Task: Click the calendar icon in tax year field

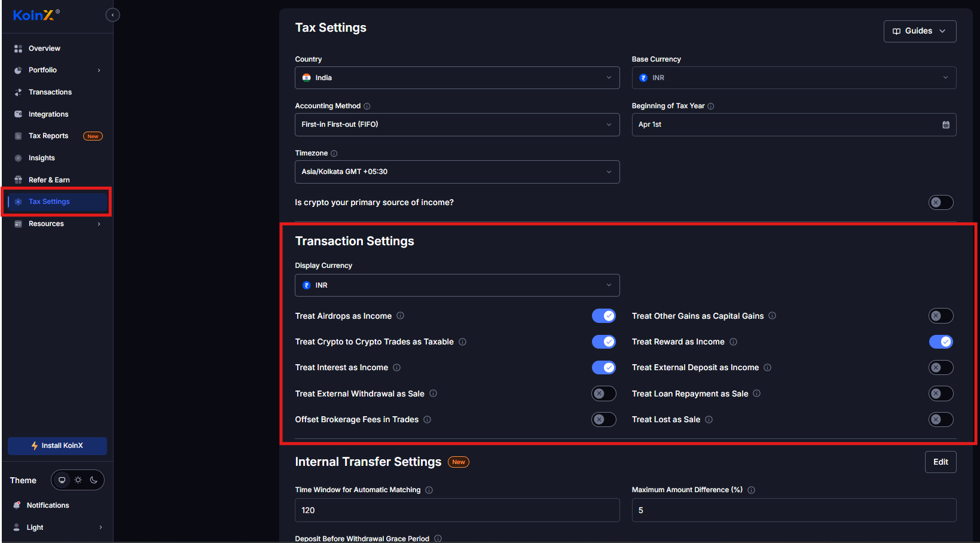Action: pyautogui.click(x=946, y=125)
